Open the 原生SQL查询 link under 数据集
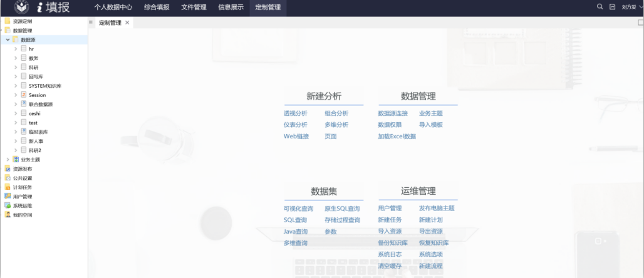This screenshot has height=278, width=644. [342, 209]
